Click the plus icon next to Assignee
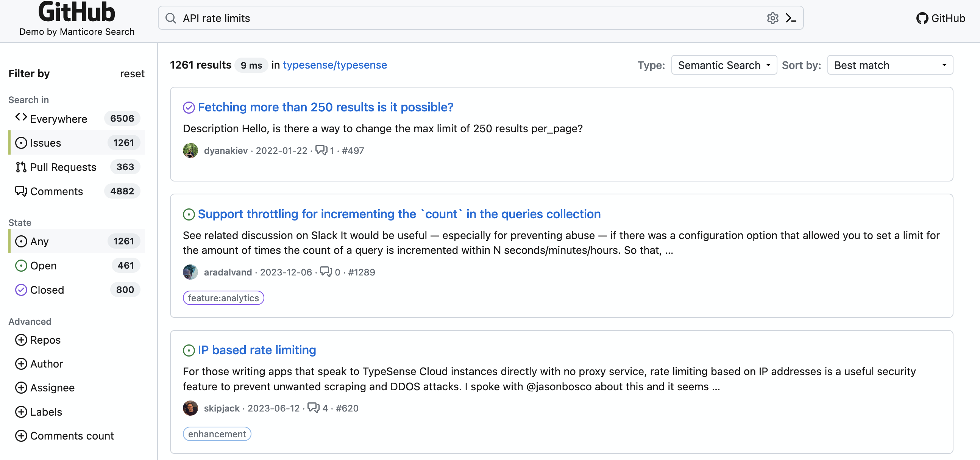 point(21,388)
